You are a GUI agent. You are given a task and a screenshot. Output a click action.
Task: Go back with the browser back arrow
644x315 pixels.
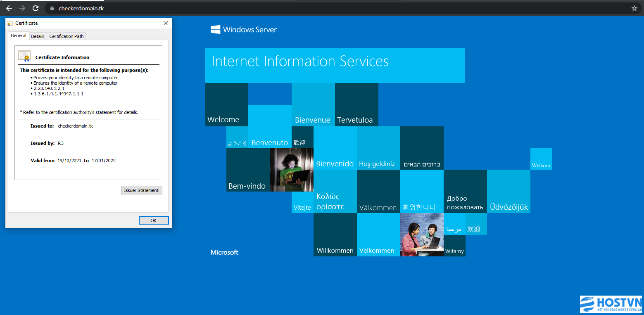point(9,8)
